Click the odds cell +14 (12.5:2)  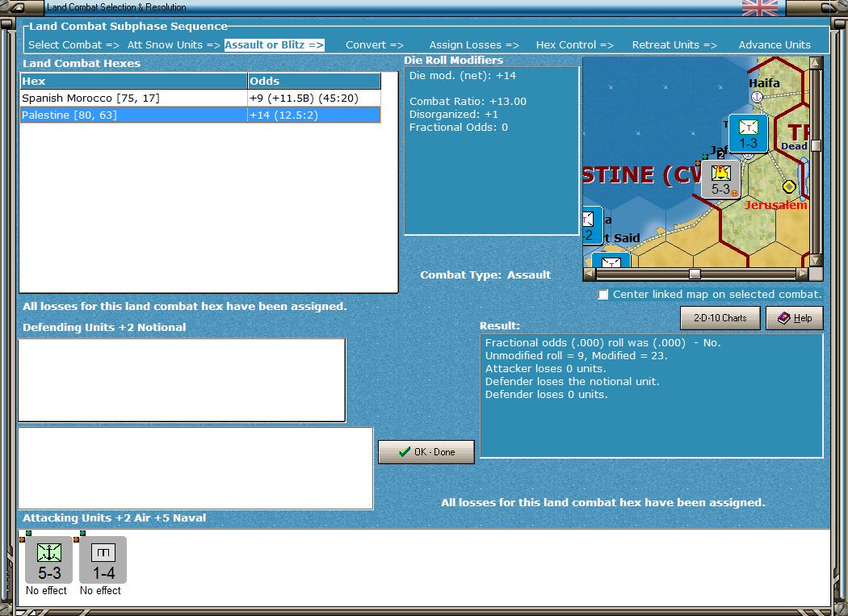pos(313,115)
